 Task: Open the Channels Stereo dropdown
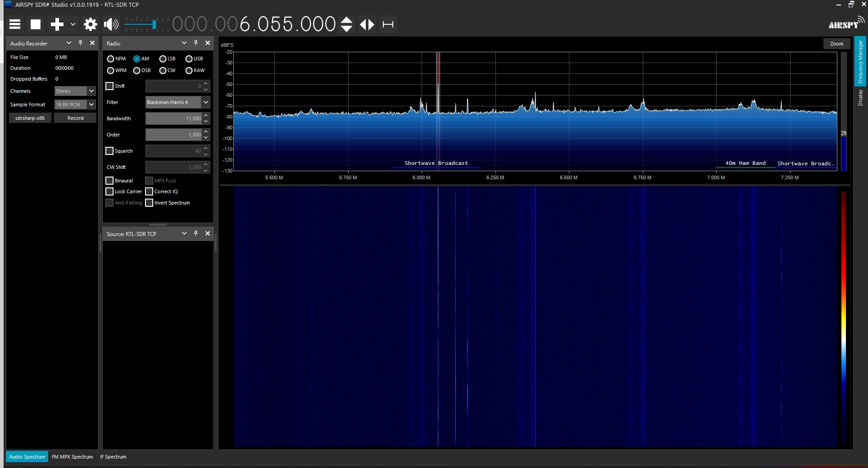(x=75, y=91)
